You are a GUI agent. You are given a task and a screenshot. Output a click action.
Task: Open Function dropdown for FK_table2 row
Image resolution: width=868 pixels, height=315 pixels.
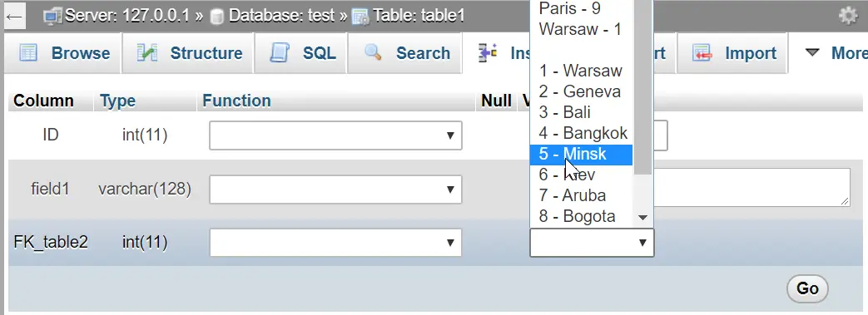coord(335,243)
